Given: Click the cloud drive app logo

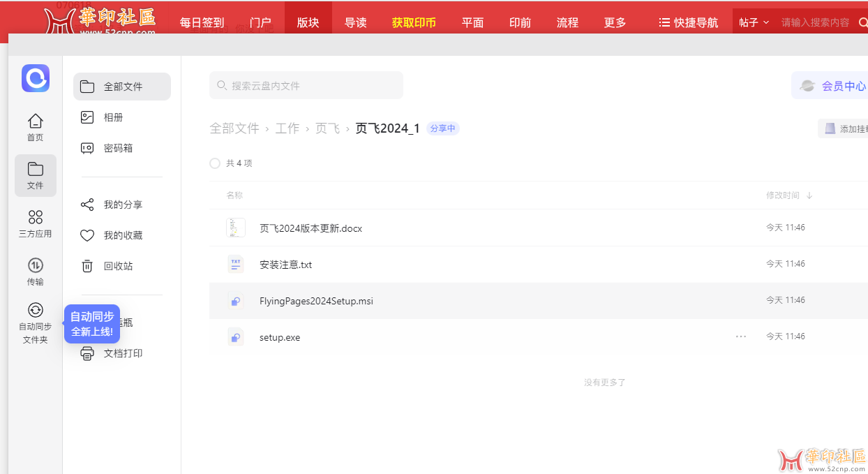Looking at the screenshot, I should point(36,78).
